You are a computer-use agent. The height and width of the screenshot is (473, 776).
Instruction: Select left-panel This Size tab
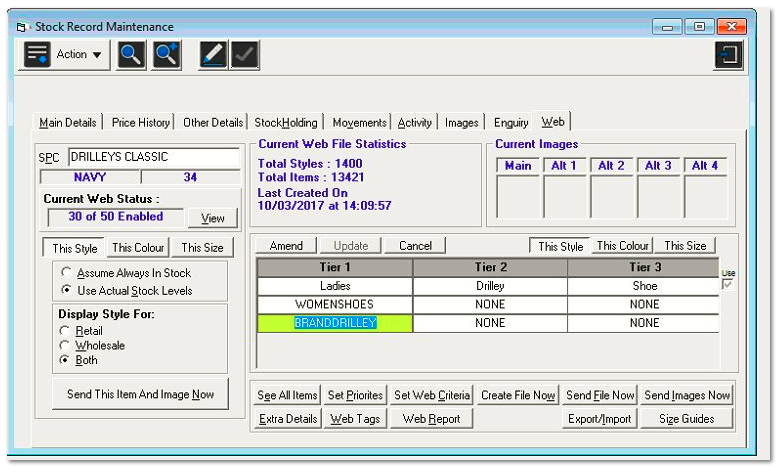pos(202,247)
